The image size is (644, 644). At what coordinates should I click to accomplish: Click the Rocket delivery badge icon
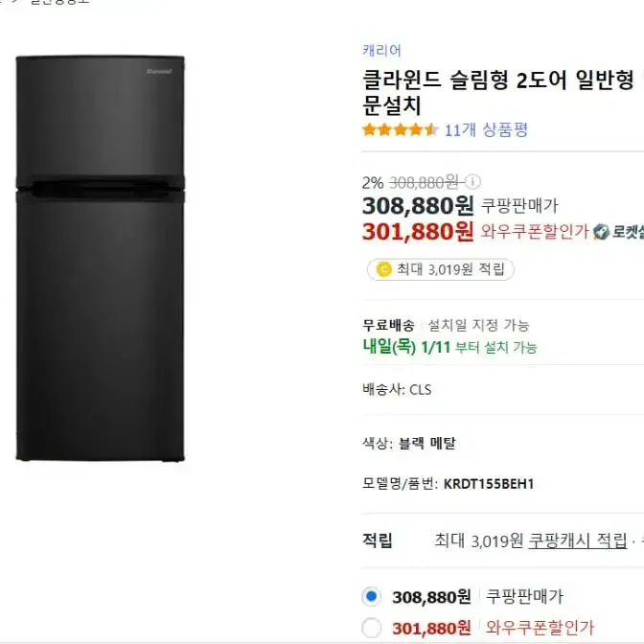(601, 232)
